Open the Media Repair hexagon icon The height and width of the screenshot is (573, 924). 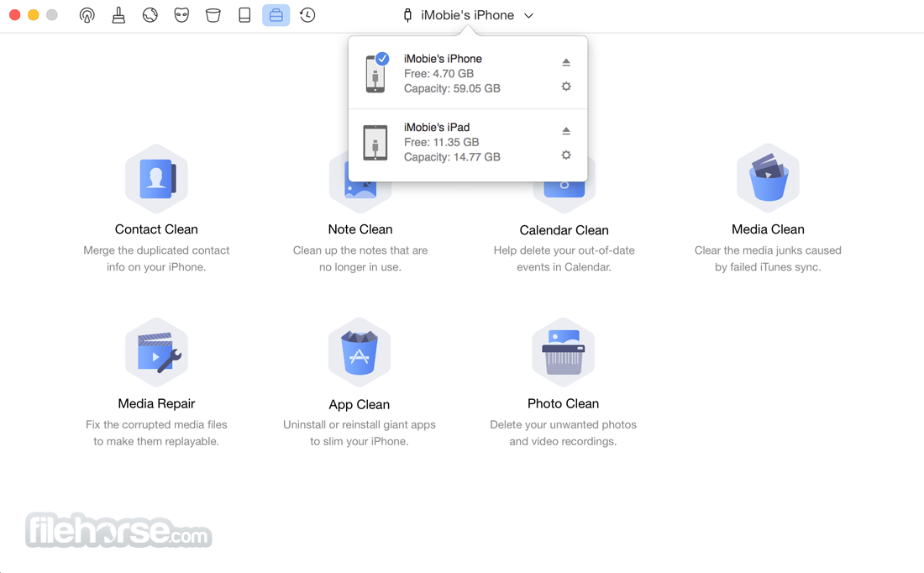click(157, 353)
